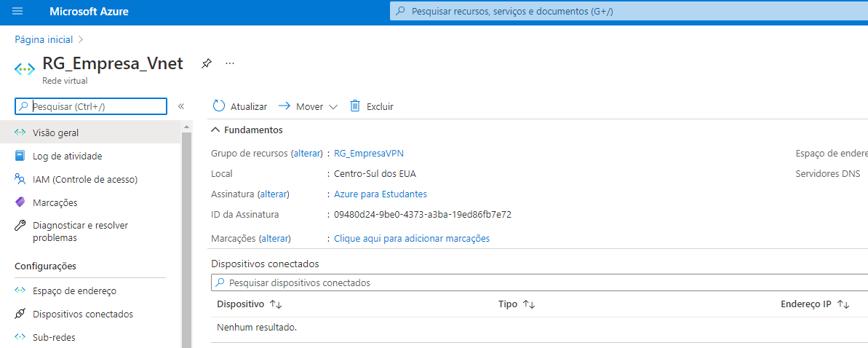Click the Excluir button label
The image size is (868, 348).
[380, 106]
